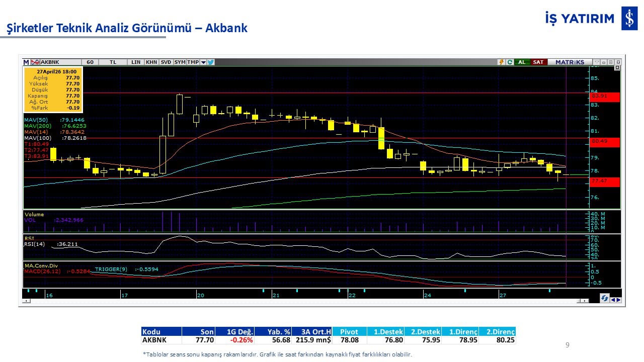Change the 60 period selector
The image size is (644, 362).
(90, 62)
